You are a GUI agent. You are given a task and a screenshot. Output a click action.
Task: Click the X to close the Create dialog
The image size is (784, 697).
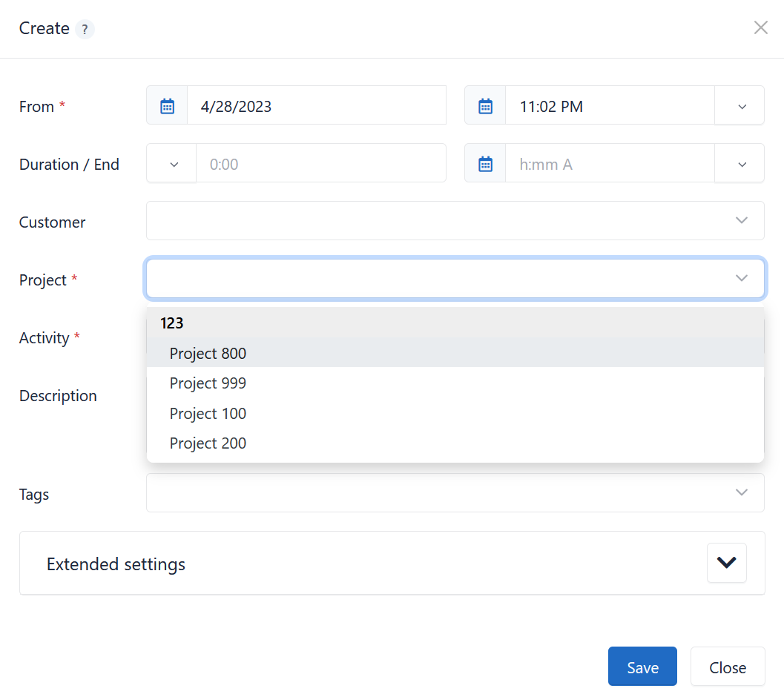pos(760,27)
